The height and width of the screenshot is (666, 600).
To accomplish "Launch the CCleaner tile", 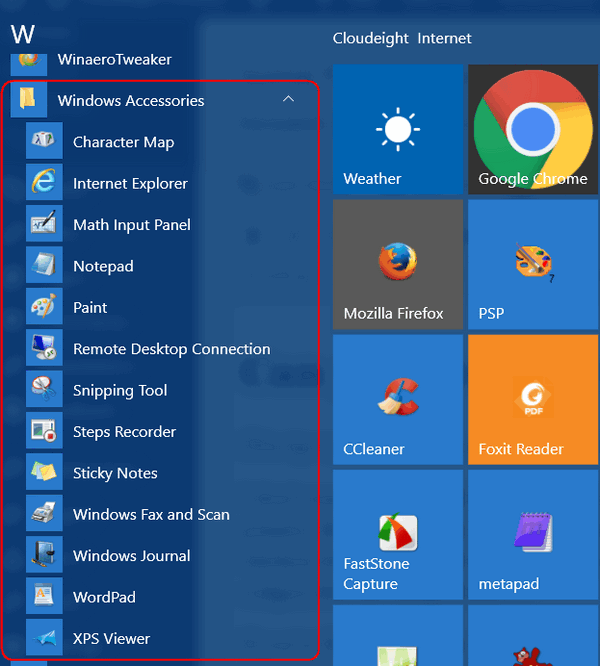I will click(398, 400).
